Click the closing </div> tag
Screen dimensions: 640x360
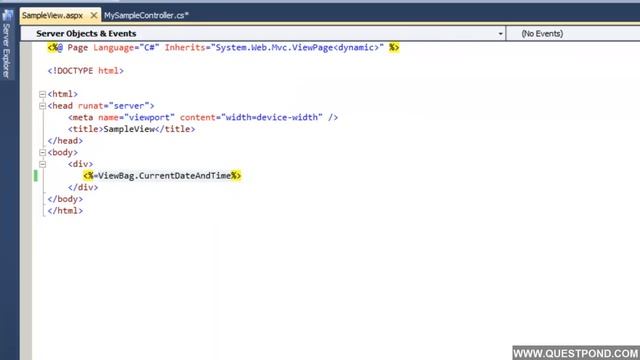pyautogui.click(x=83, y=187)
